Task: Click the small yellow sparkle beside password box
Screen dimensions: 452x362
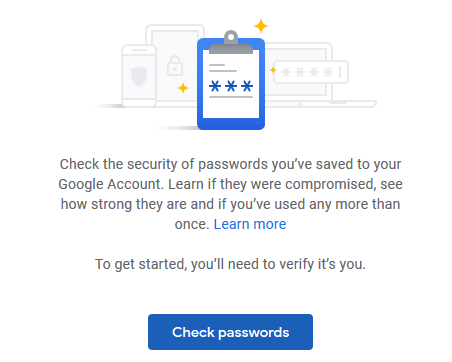Action: 273,70
